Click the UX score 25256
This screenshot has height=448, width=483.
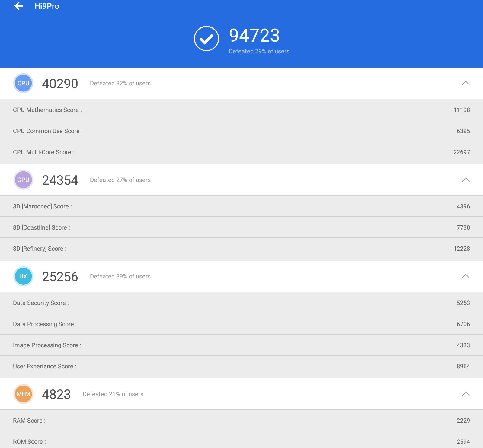(60, 277)
